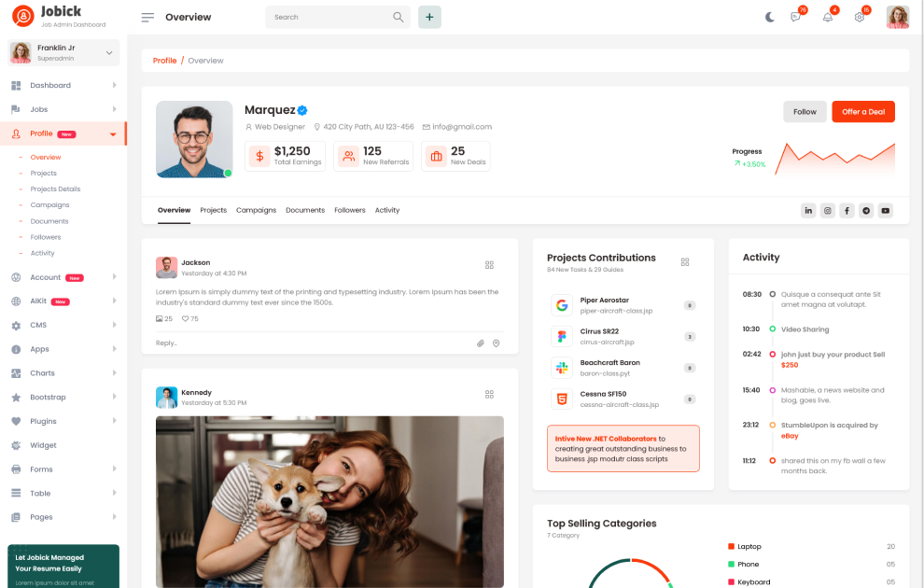
Task: Open the notifications bell icon
Action: pyautogui.click(x=827, y=17)
